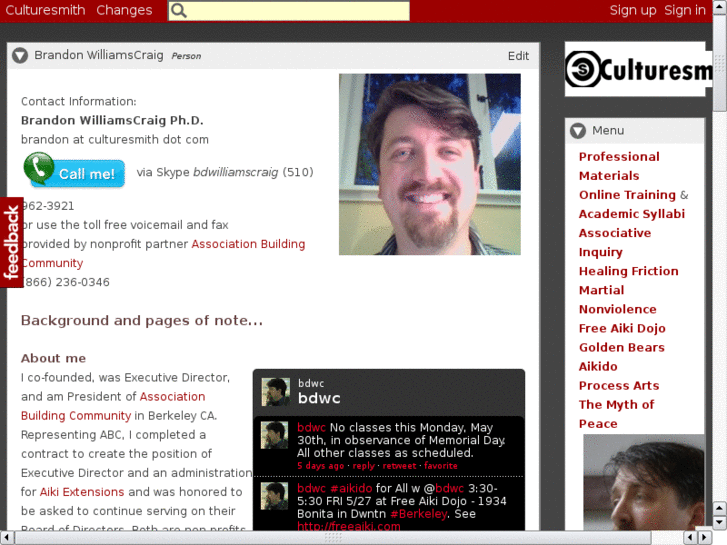Open Professional Materials menu link
The width and height of the screenshot is (727, 545).
tap(619, 166)
